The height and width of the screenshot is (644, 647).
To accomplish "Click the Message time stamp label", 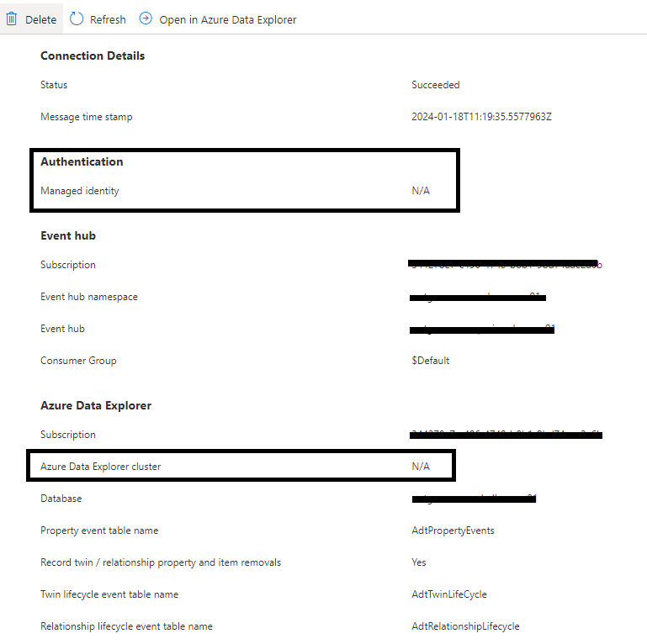I will (x=87, y=117).
